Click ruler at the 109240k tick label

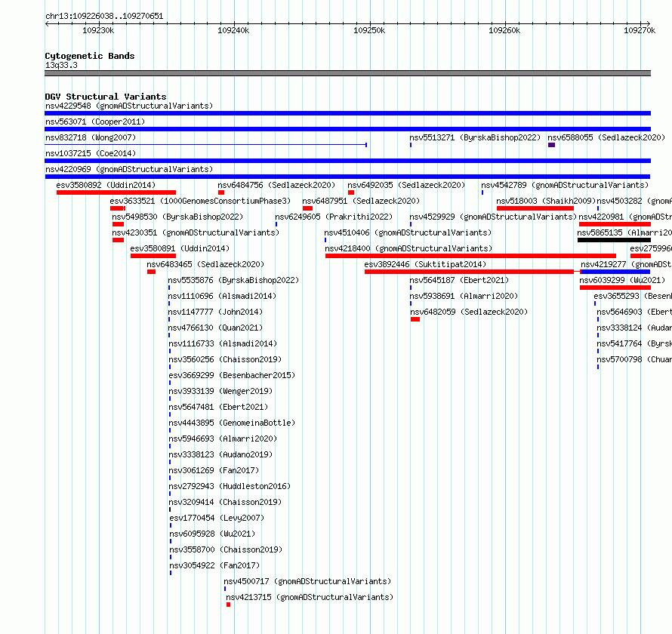click(233, 30)
